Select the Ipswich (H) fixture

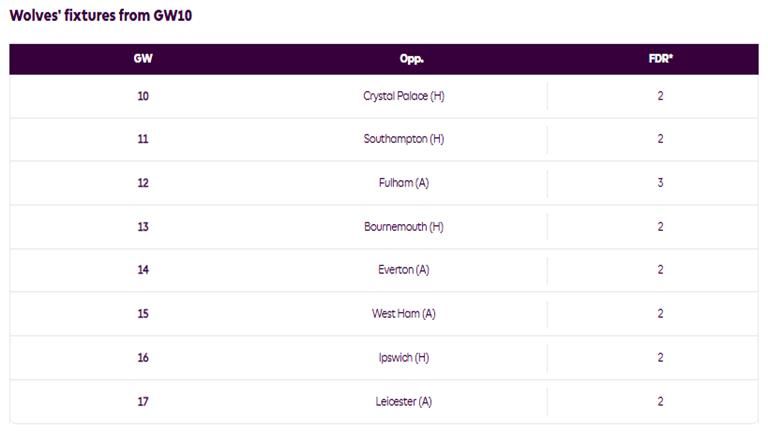pos(403,358)
